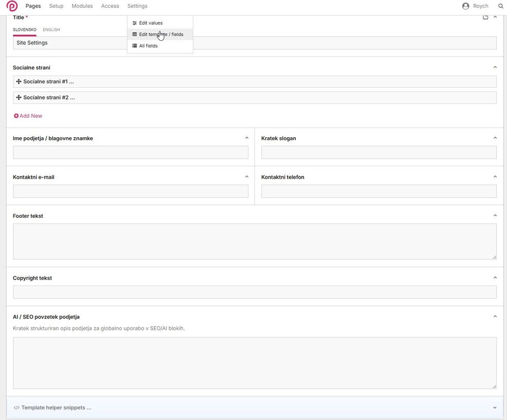Click drag handle of Socialne strani #2
Image resolution: width=507 pixels, height=420 pixels.
click(x=18, y=97)
